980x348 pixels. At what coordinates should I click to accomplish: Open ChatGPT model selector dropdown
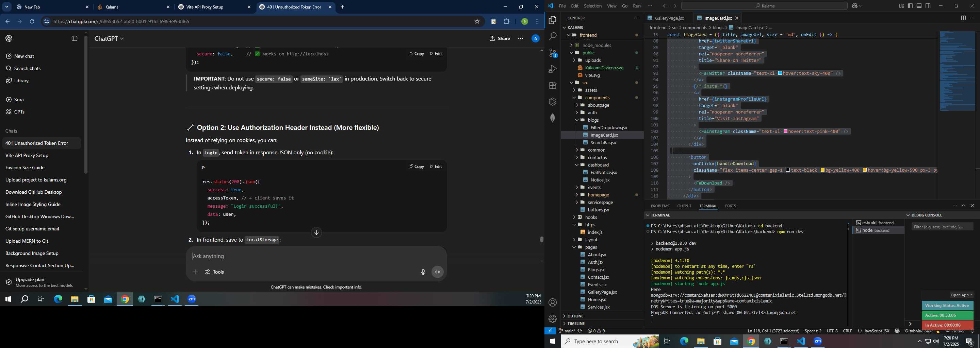pyautogui.click(x=109, y=38)
